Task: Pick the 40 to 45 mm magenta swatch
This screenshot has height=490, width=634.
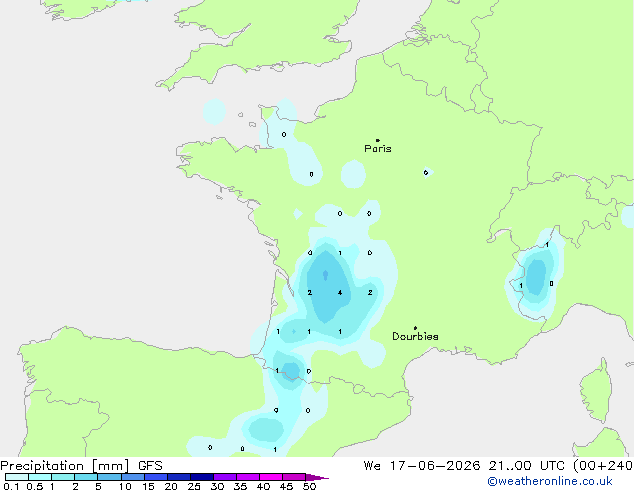Action: (271, 477)
